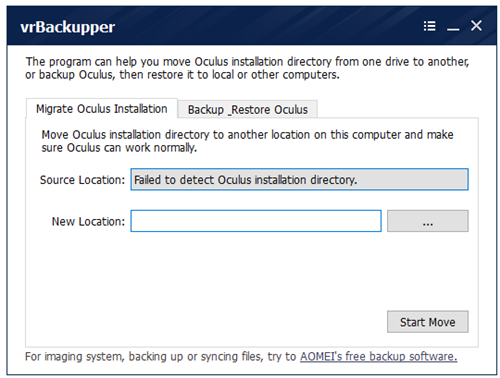Click empty tab strip right of Backup_Restore tab

(x=397, y=109)
